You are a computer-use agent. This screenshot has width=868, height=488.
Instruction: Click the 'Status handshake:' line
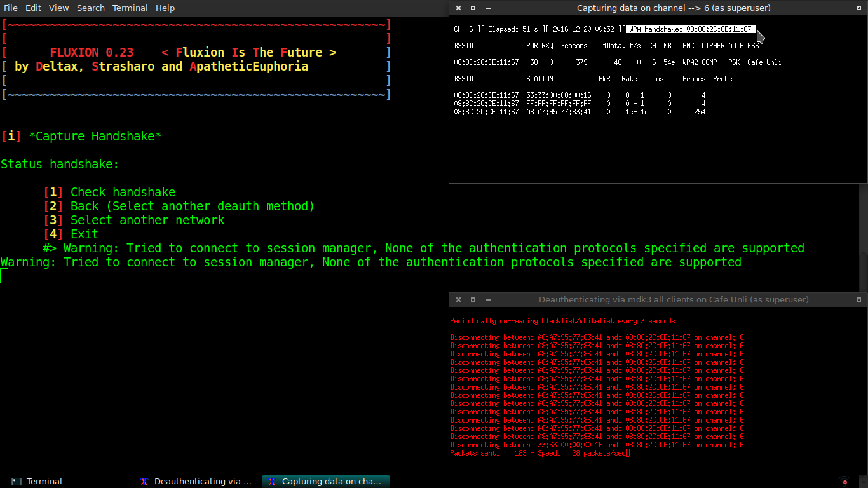click(60, 164)
